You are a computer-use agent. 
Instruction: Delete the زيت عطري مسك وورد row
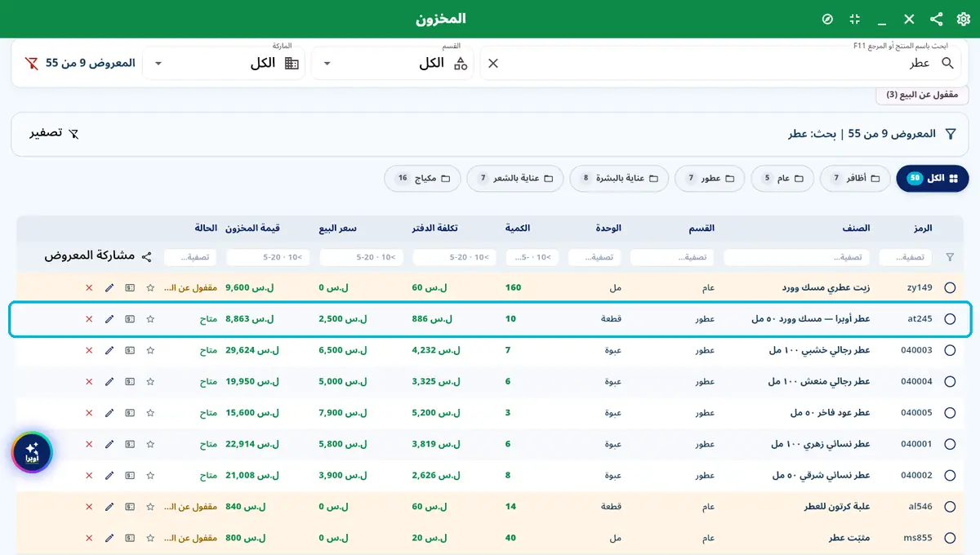point(89,288)
